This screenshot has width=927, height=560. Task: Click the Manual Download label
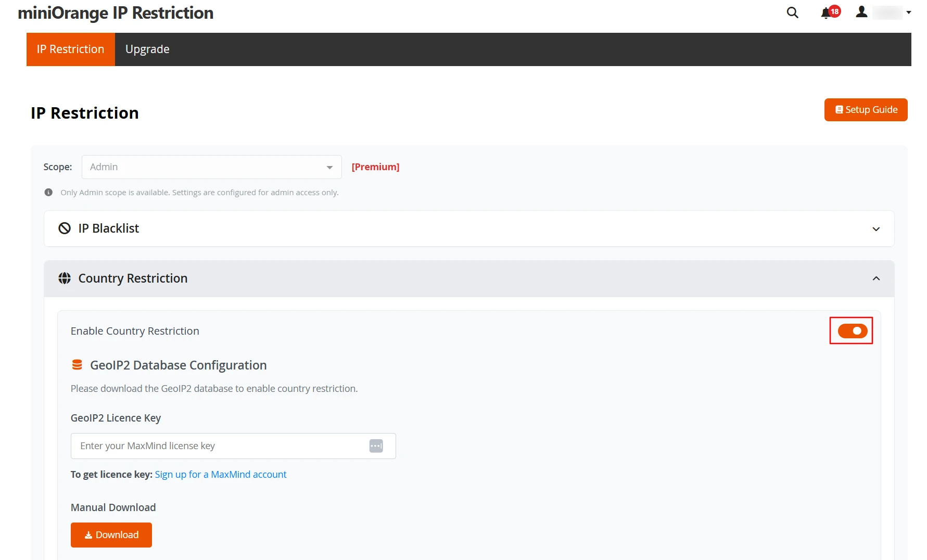113,507
